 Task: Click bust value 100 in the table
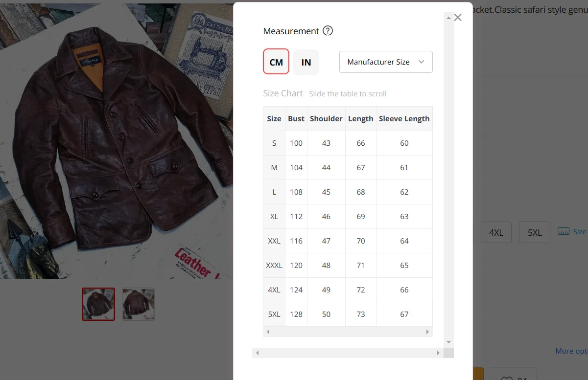coord(296,143)
